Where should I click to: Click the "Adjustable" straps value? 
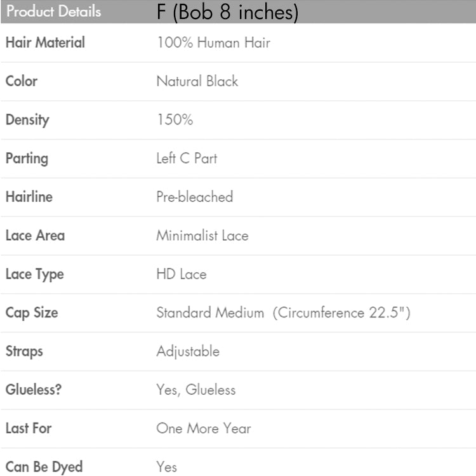[x=188, y=351]
